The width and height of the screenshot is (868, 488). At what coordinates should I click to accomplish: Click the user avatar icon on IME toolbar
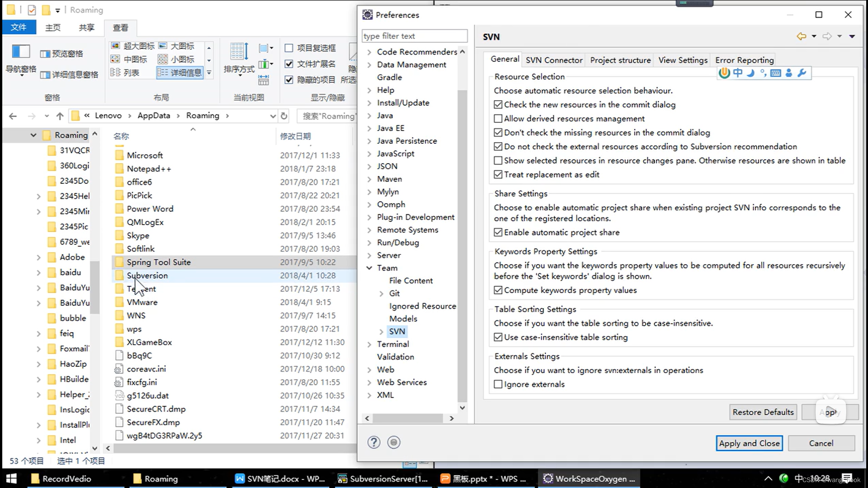(x=789, y=73)
